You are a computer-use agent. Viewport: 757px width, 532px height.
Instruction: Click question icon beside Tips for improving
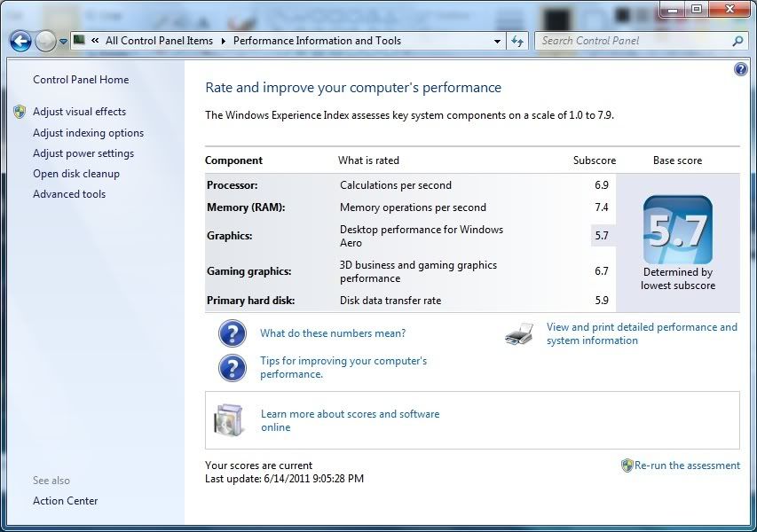(x=233, y=368)
